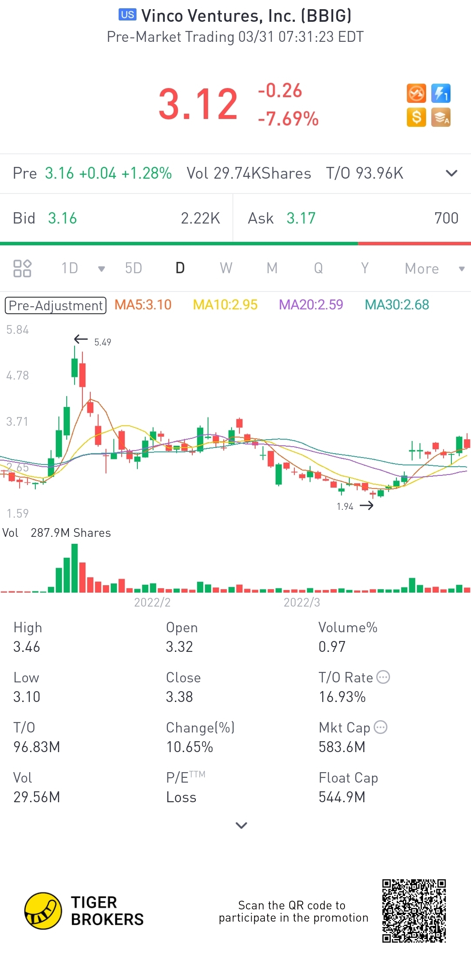Tap the 2022/3 date axis label

[302, 602]
